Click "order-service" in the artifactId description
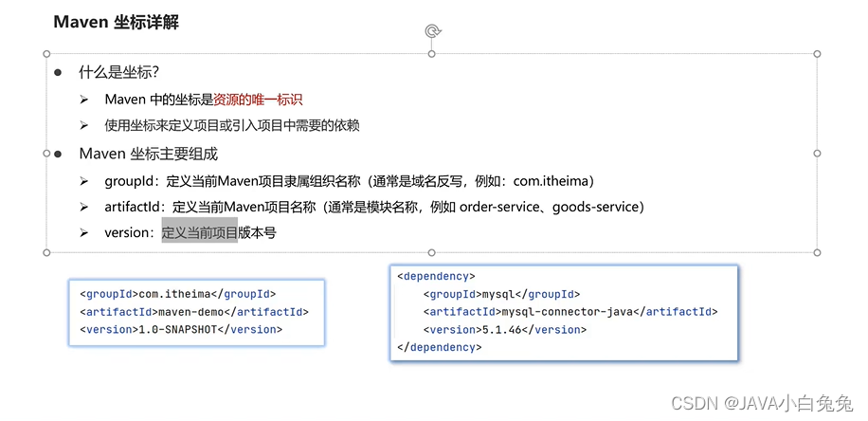The image size is (868, 421). [x=501, y=207]
